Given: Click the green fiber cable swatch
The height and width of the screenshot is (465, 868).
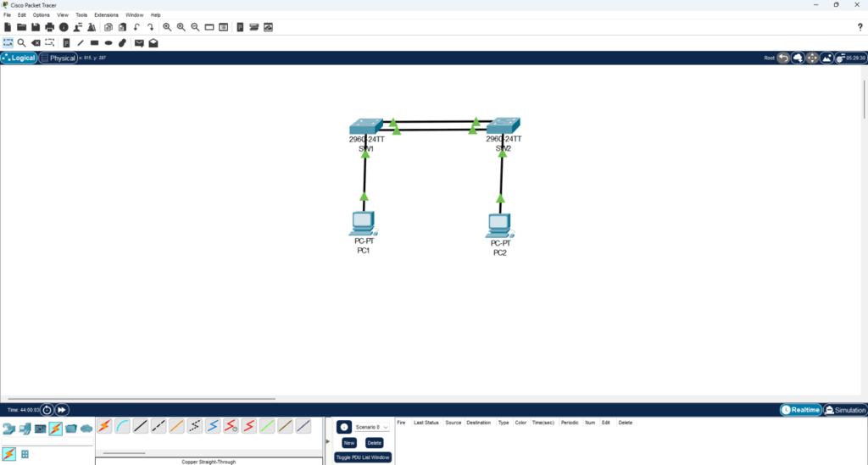Looking at the screenshot, I should coord(267,426).
